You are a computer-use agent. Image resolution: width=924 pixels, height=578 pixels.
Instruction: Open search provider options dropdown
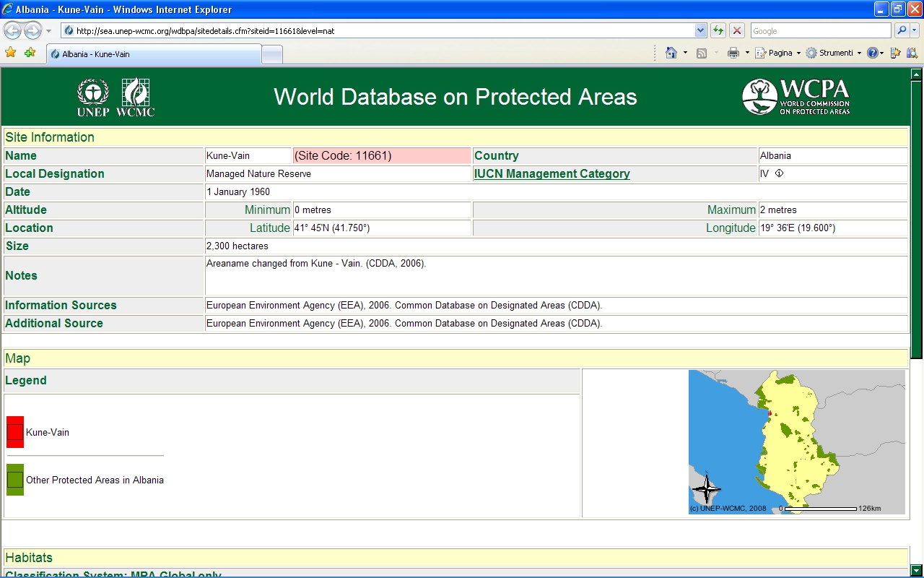coord(915,31)
